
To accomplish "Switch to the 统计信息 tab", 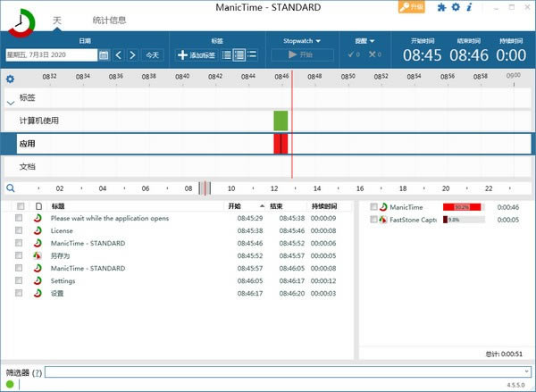I will coord(109,20).
